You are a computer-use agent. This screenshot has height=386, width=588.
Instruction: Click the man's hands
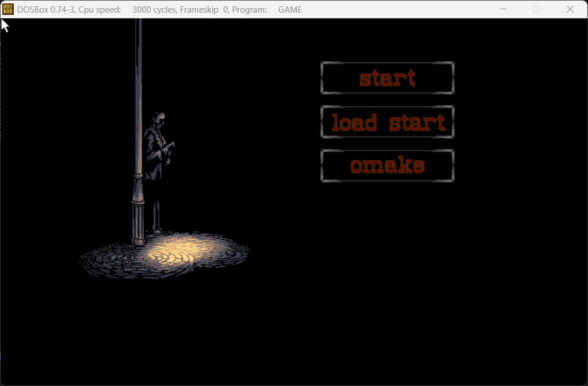[x=168, y=149]
